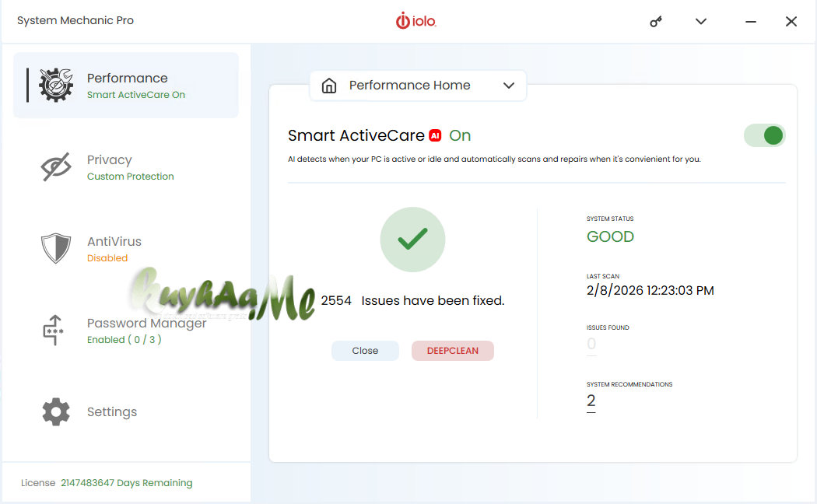Viewport: 817px width, 504px height.
Task: Click the AntiVirus shield icon
Action: pyautogui.click(x=56, y=248)
